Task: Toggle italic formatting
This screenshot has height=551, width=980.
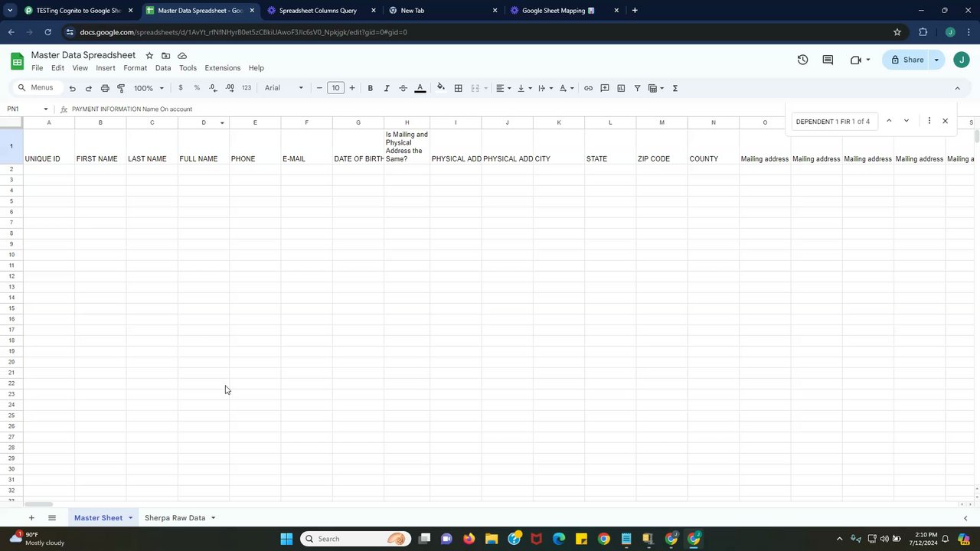Action: (x=387, y=88)
